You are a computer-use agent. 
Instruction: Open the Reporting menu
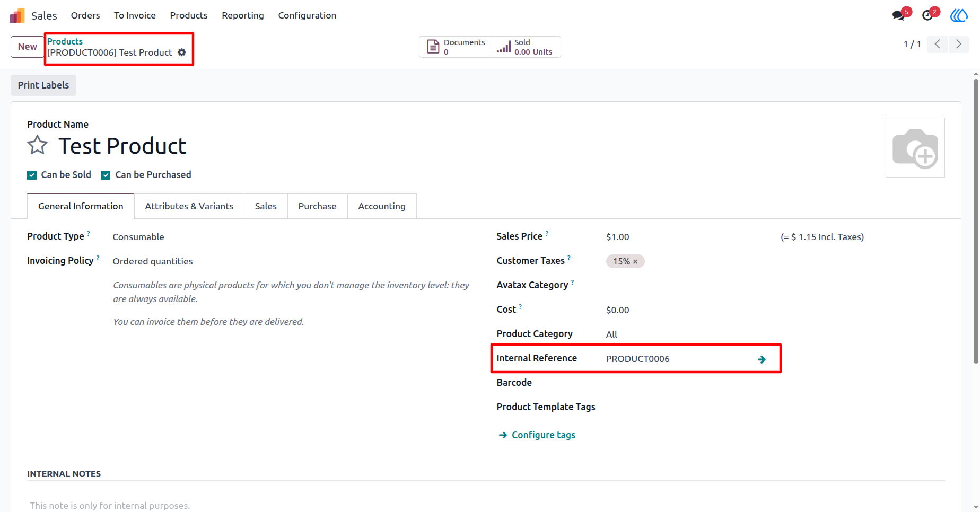[243, 15]
